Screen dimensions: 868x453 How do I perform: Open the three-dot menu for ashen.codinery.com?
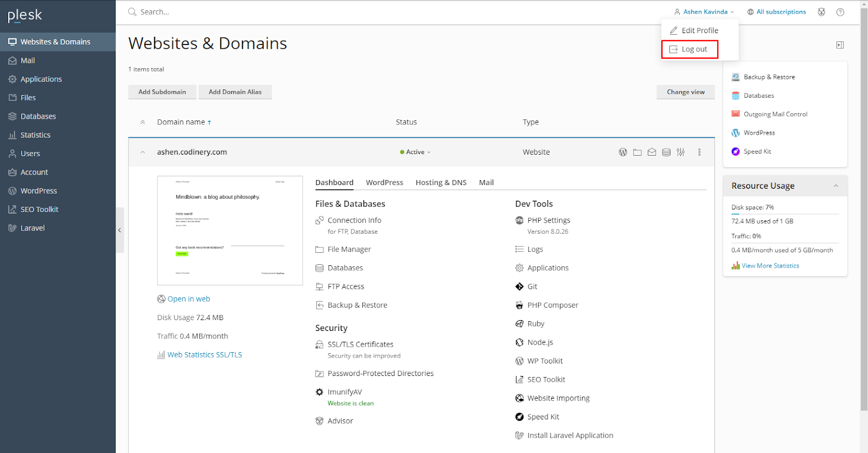click(x=699, y=152)
